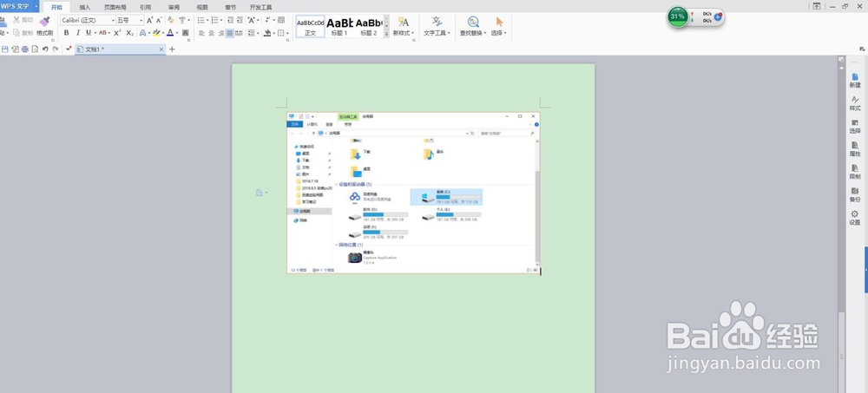Image resolution: width=868 pixels, height=393 pixels.
Task: Open the 备份 backup sidebar panel
Action: click(855, 195)
